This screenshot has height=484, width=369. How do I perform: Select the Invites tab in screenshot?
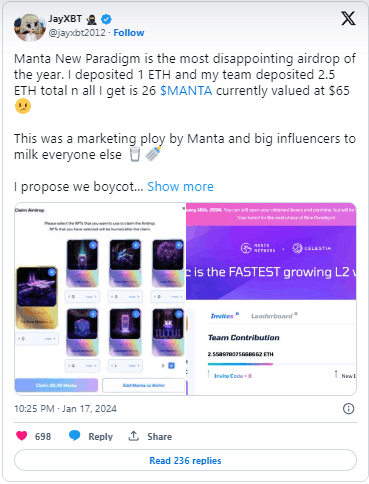(x=222, y=316)
